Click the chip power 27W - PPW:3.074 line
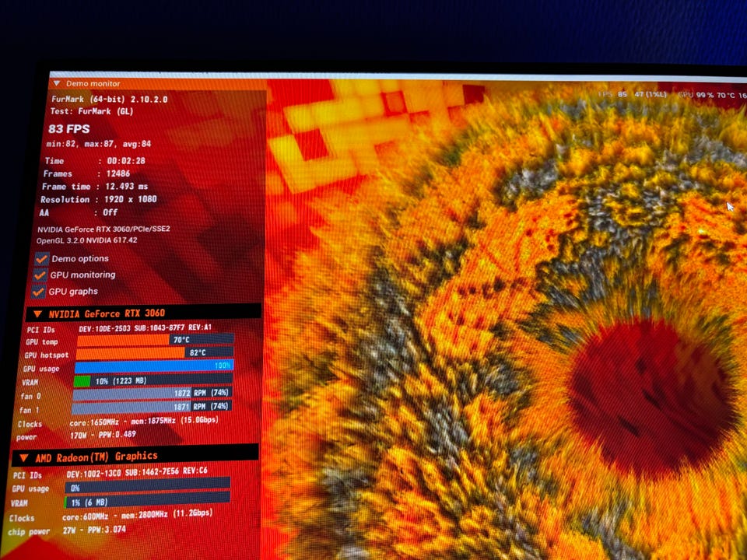Screen dimensions: 747x560 (x=67, y=530)
